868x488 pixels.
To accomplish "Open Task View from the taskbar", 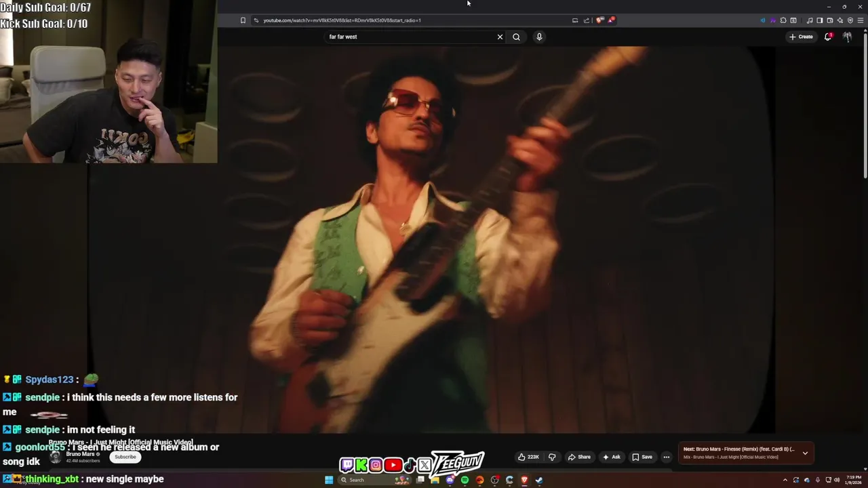I will 420,480.
